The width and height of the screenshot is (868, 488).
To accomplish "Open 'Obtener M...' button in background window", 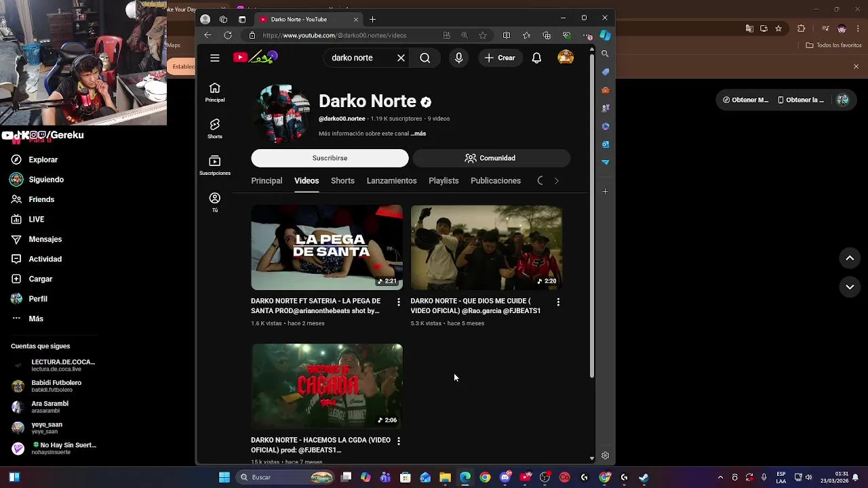I will click(745, 100).
